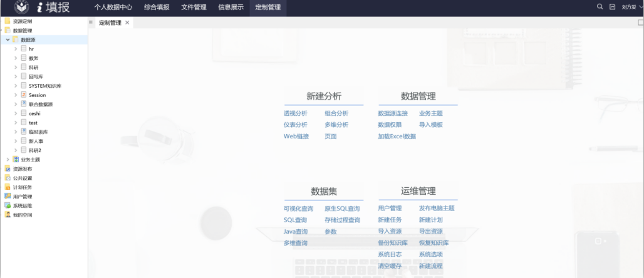Image resolution: width=644 pixels, height=278 pixels.
Task: Expand the 业务主题 tree node
Action: (8, 160)
